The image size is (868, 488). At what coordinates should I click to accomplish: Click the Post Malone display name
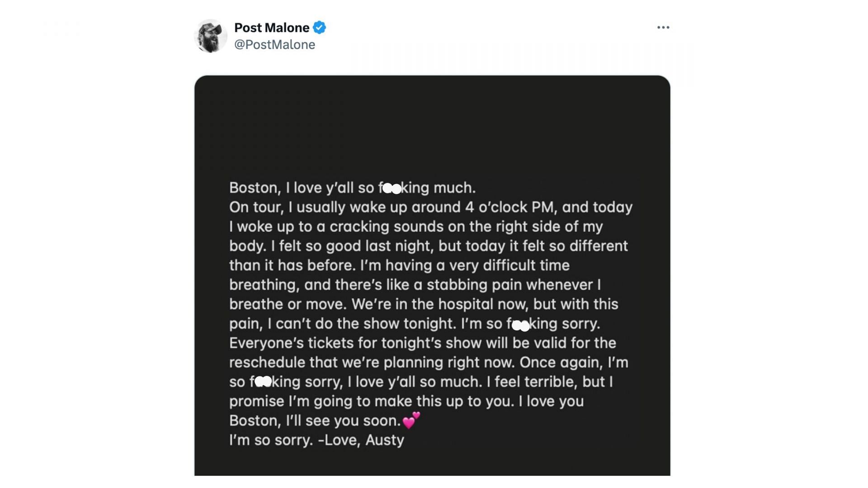point(272,28)
